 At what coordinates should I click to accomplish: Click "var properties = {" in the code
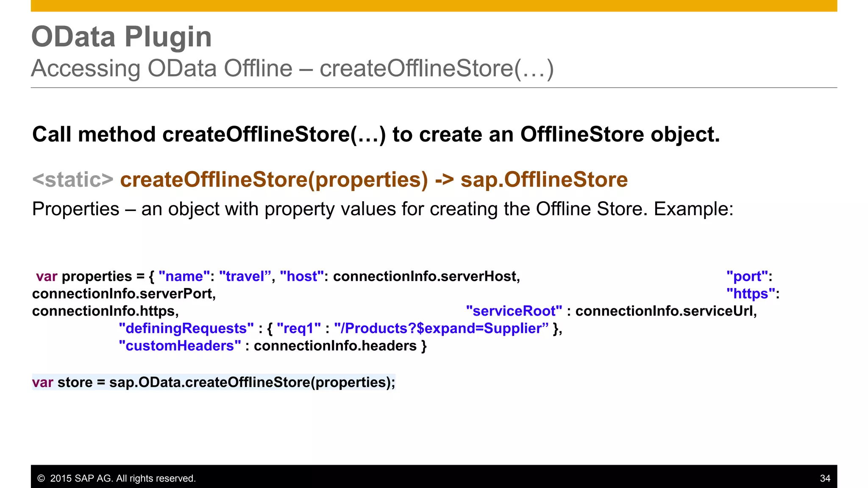(x=95, y=276)
